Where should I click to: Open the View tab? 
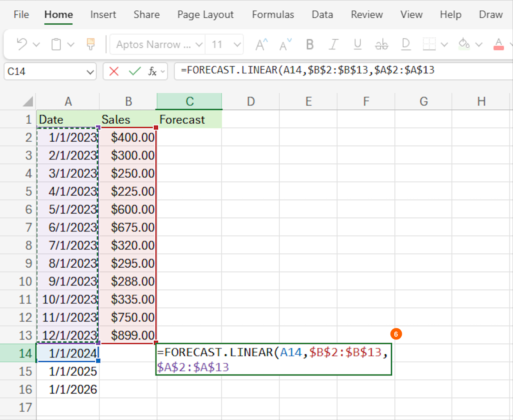click(411, 14)
